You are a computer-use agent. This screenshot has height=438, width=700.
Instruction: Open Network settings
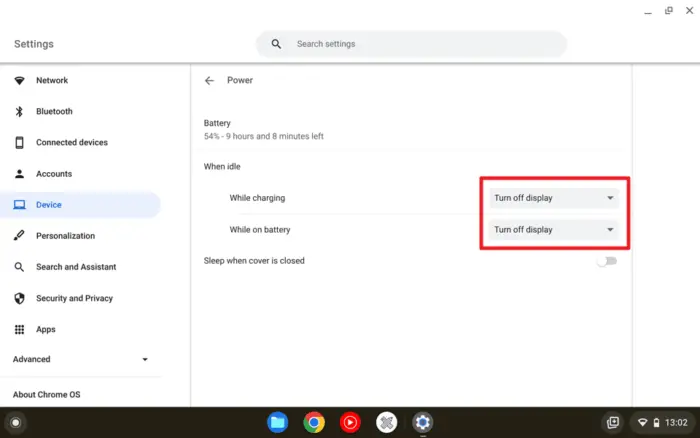point(80,80)
